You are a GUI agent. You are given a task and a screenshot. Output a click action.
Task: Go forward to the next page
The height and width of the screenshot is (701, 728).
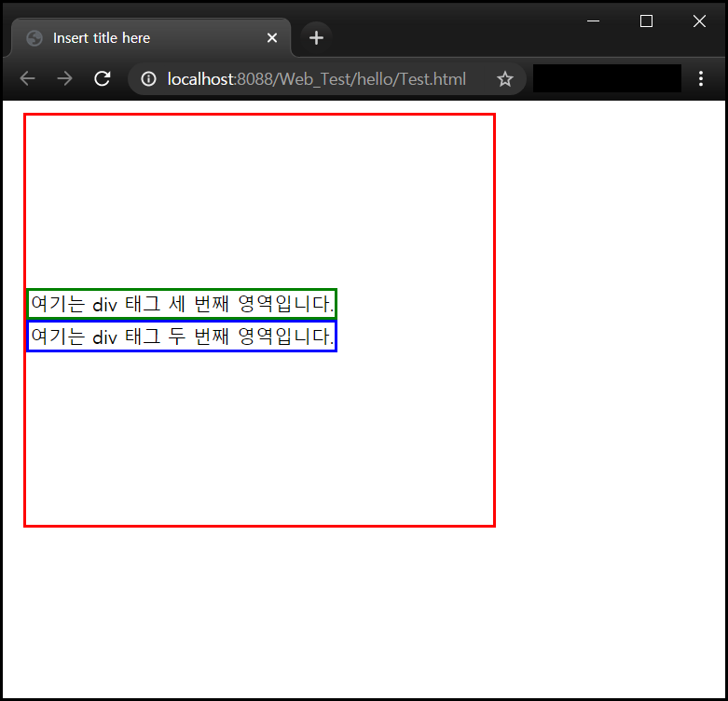click(x=64, y=79)
